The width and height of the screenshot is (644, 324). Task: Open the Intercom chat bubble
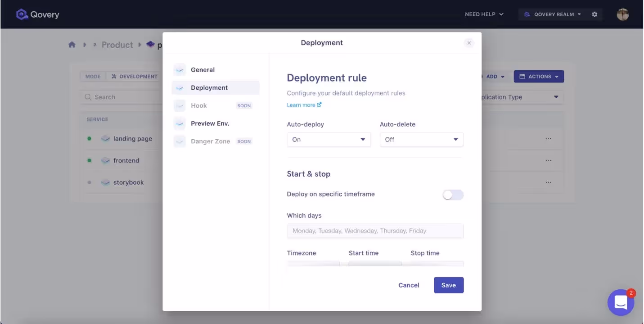click(621, 302)
